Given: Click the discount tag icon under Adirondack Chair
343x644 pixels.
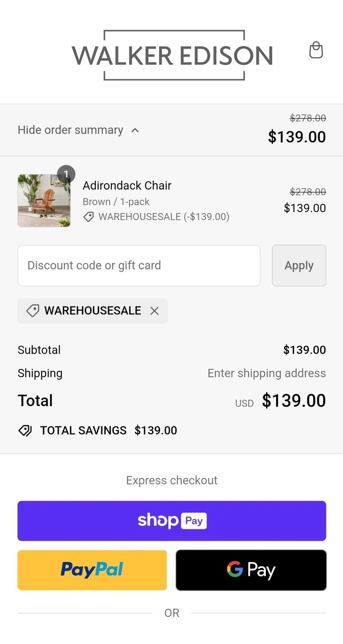Looking at the screenshot, I should [89, 217].
